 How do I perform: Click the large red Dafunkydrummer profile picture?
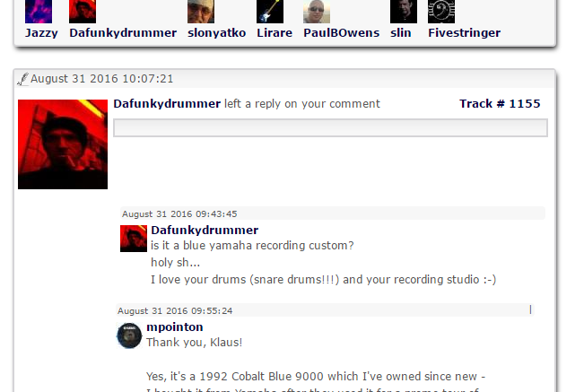click(x=63, y=144)
